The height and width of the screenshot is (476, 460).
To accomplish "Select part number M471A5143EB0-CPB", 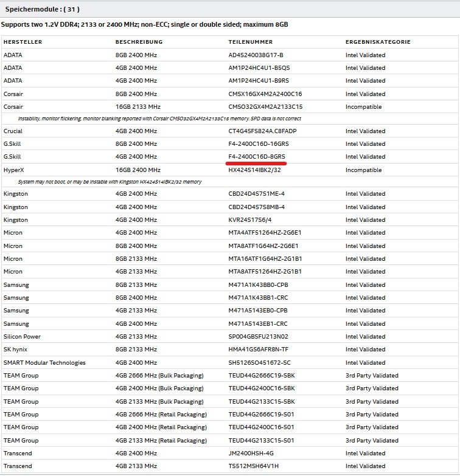I will tap(257, 310).
